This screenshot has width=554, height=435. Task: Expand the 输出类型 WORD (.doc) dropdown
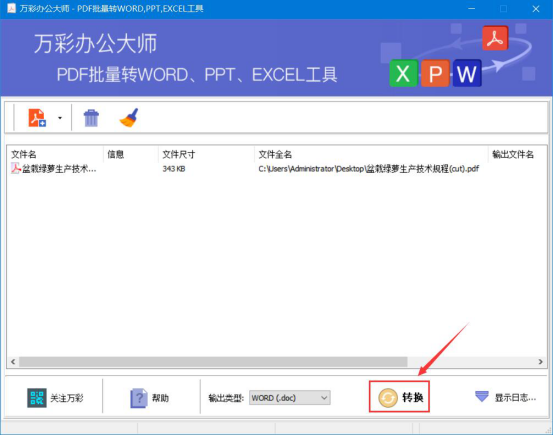pyautogui.click(x=290, y=398)
